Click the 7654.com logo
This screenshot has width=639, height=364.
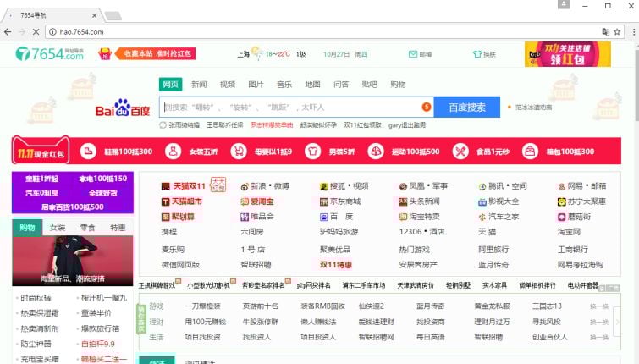50,54
